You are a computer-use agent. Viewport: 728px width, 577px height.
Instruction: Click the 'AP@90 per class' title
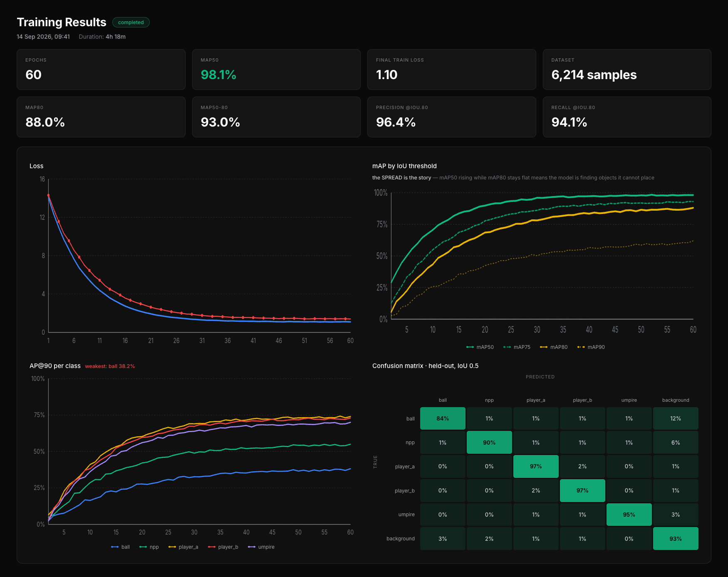coord(55,366)
